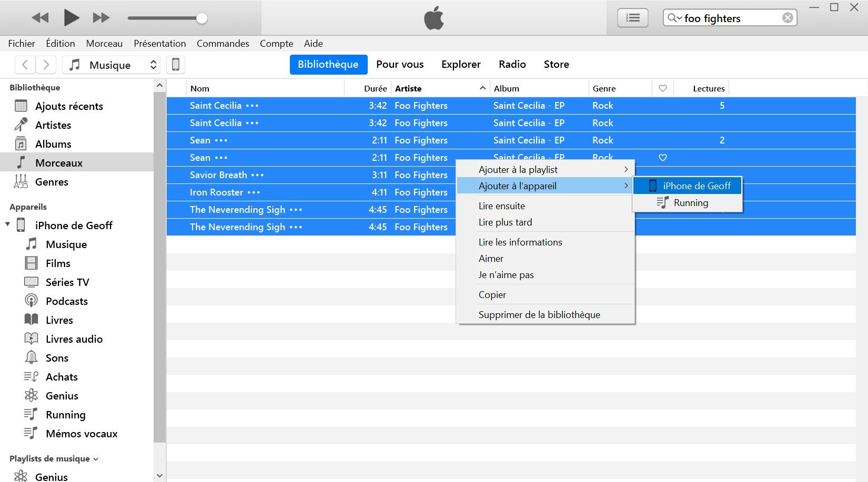The image size is (868, 482).
Task: Open the Morceau menu
Action: pyautogui.click(x=104, y=44)
